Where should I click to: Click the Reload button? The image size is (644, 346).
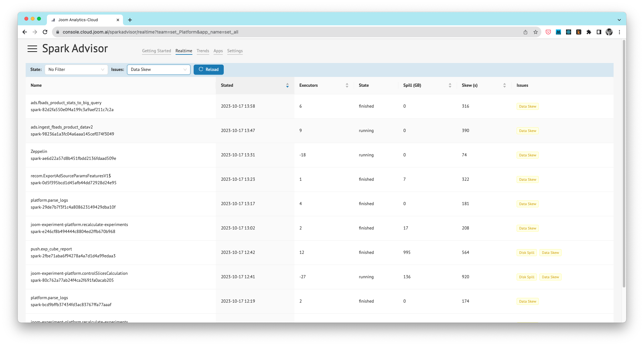(x=209, y=69)
